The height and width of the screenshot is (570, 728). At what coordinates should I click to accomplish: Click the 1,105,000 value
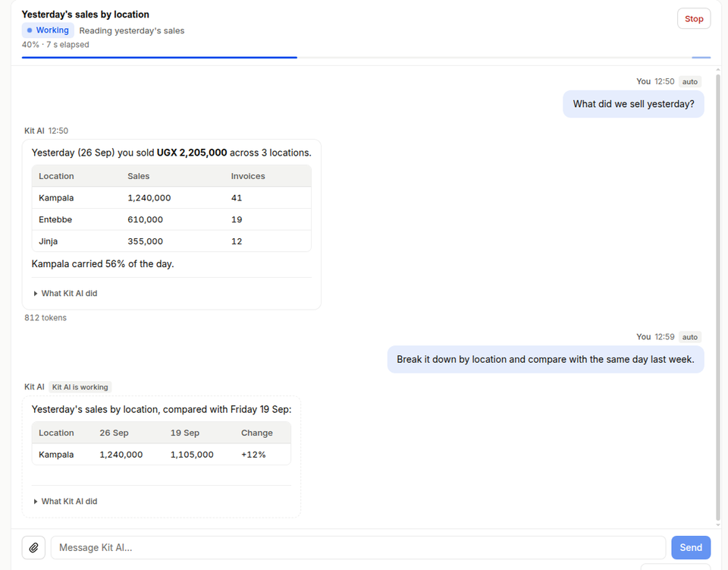(x=192, y=455)
